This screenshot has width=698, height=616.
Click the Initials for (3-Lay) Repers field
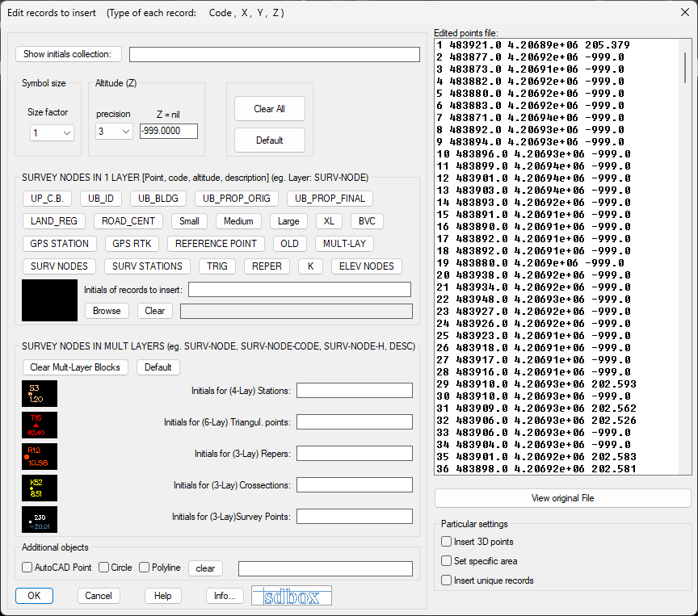(x=355, y=454)
